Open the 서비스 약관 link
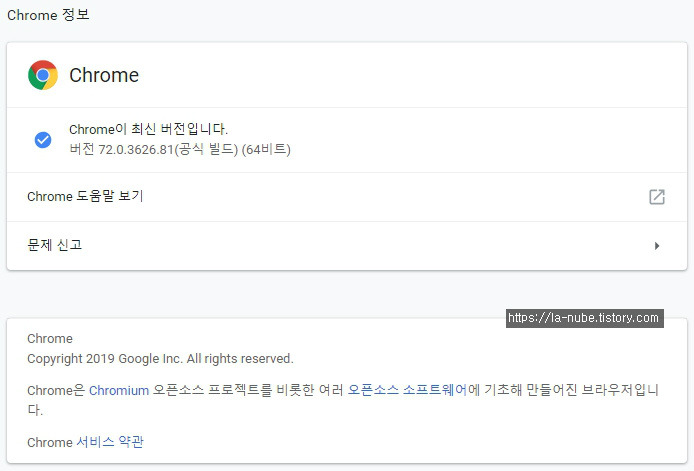 pos(110,442)
